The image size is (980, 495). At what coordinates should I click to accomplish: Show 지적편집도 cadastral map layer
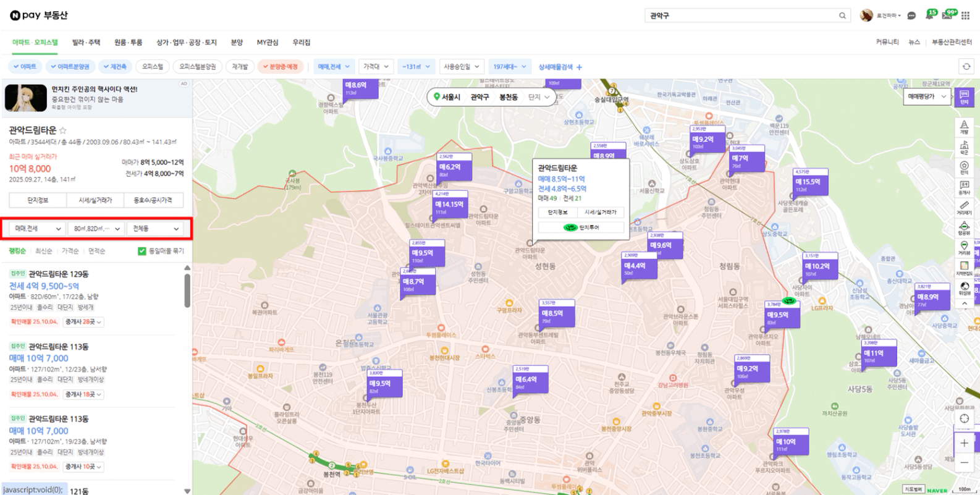pyautogui.click(x=964, y=268)
